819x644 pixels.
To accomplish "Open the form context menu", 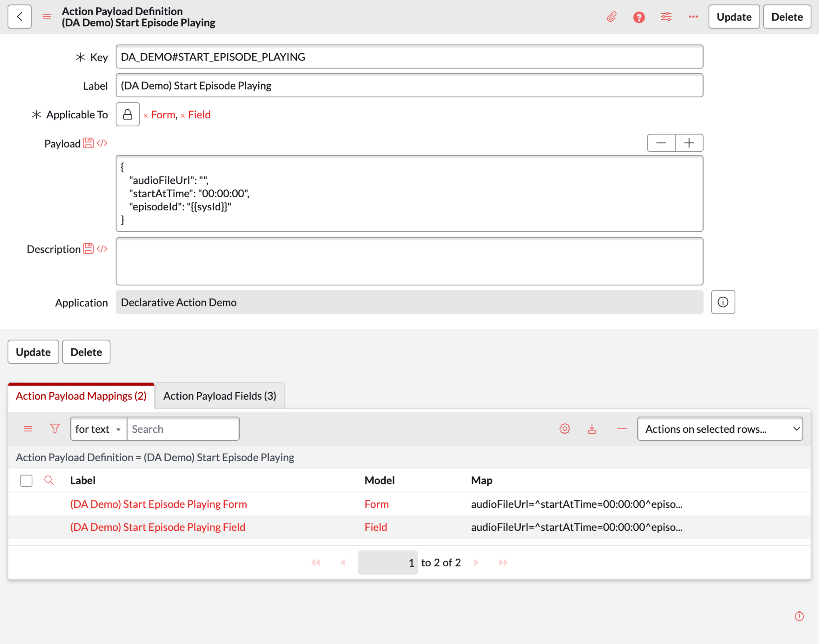I will click(x=47, y=16).
